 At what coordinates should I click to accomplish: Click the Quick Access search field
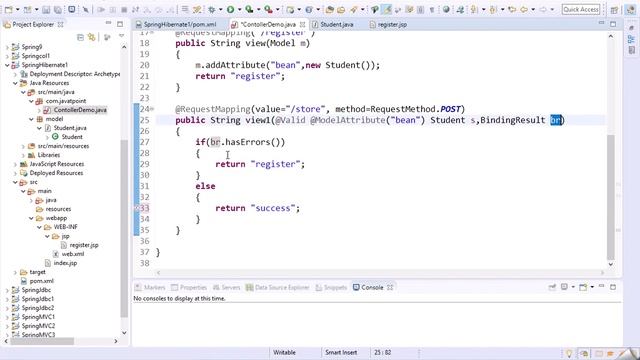tap(581, 9)
